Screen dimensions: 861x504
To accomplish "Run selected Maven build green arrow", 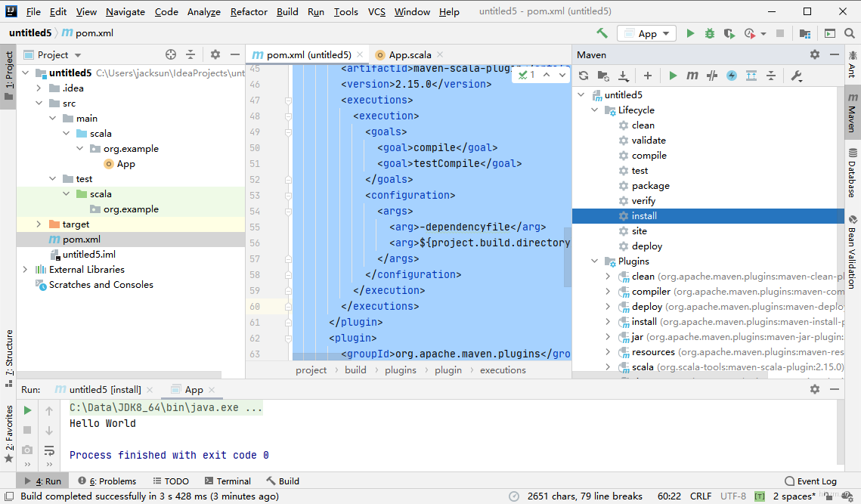I will [673, 76].
